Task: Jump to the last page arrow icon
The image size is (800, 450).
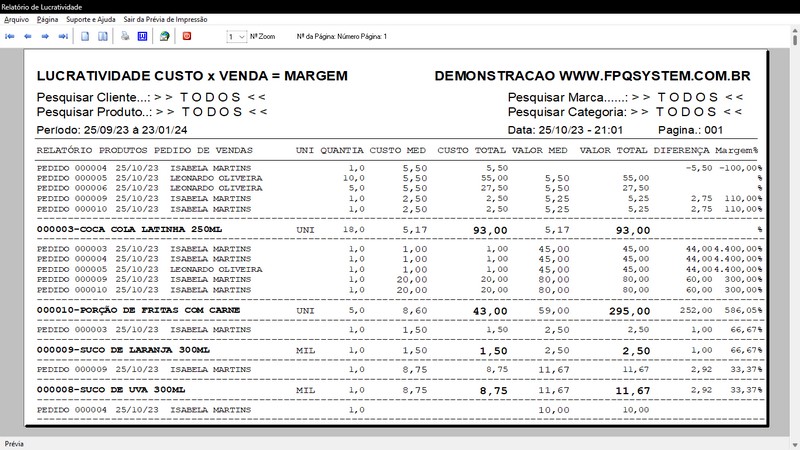Action: (x=63, y=36)
